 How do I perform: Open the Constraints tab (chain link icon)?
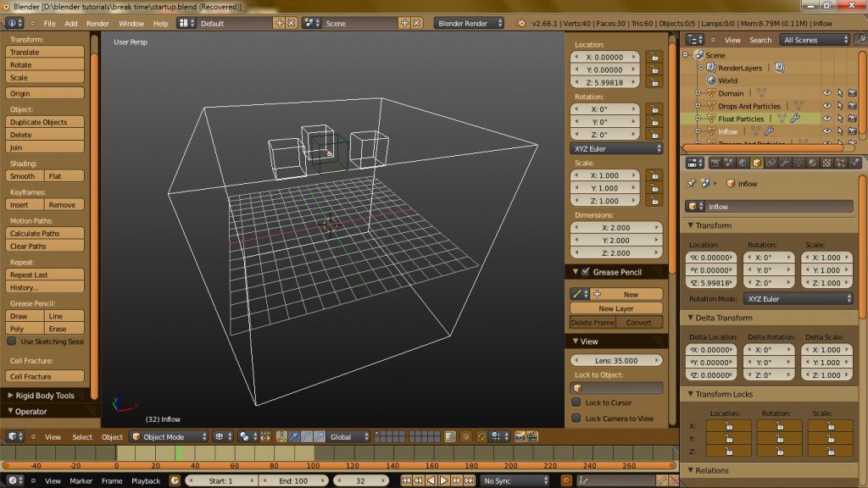(x=771, y=162)
